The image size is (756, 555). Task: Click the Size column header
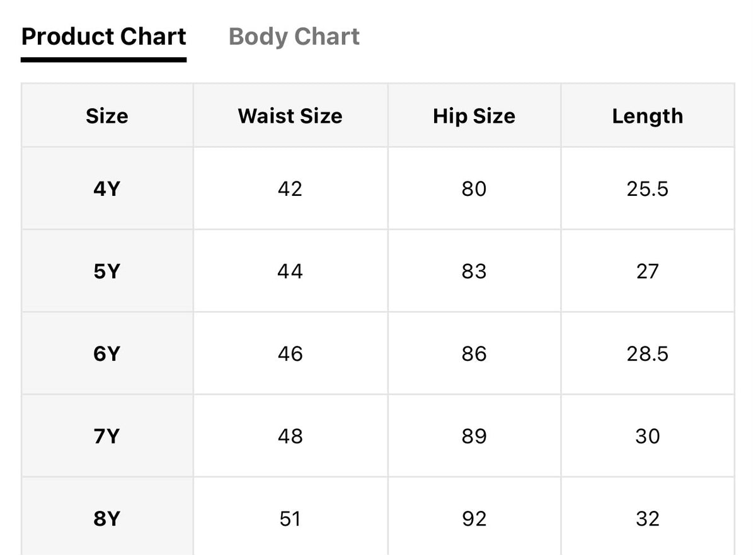(x=107, y=116)
